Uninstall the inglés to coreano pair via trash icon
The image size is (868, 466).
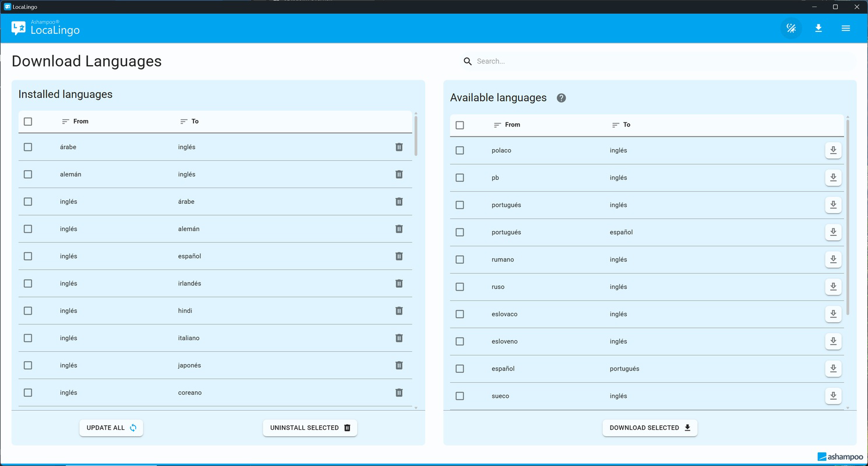[x=399, y=393]
